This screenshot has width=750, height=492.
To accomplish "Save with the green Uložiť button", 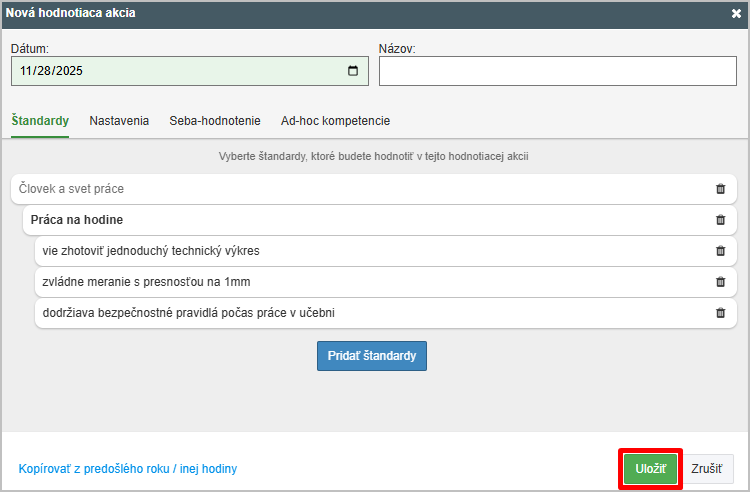I will point(650,469).
